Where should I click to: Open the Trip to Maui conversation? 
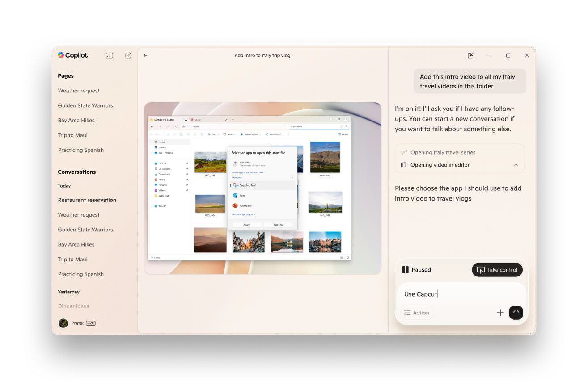click(72, 260)
